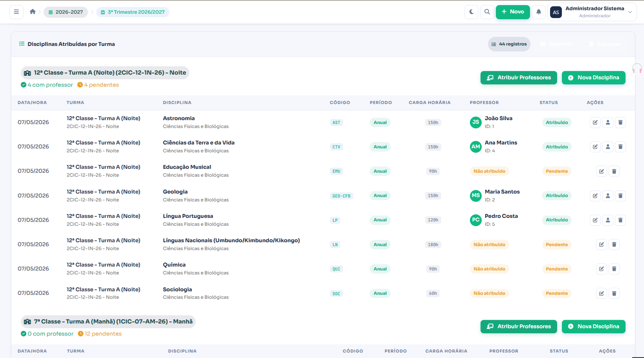Edit the Educação Musical row
644x358 pixels.
[602, 171]
